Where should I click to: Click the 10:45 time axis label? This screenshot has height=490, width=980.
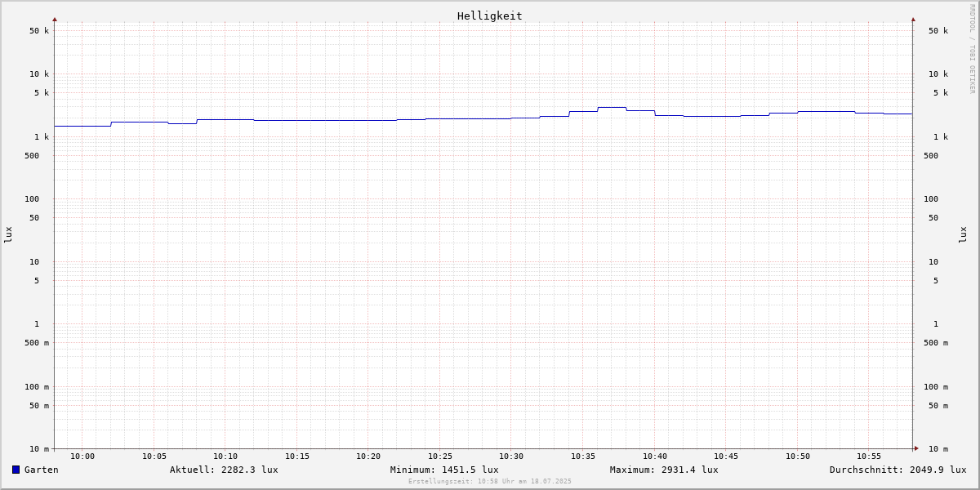(x=726, y=457)
